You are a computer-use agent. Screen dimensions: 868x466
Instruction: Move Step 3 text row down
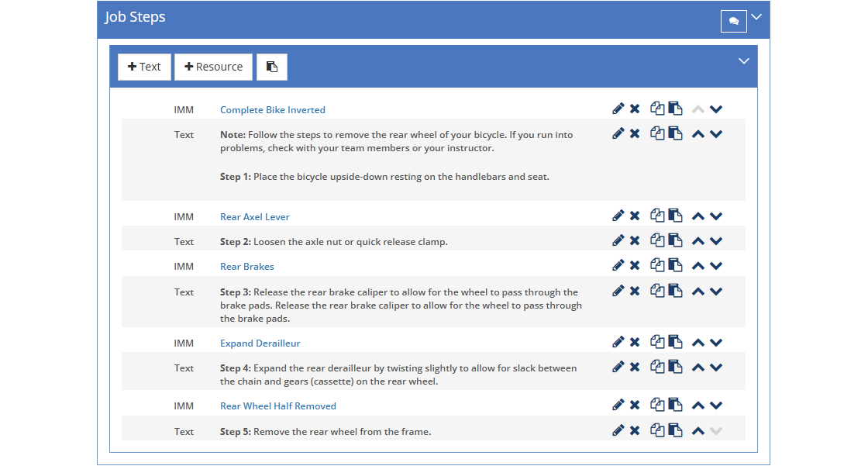(x=716, y=292)
